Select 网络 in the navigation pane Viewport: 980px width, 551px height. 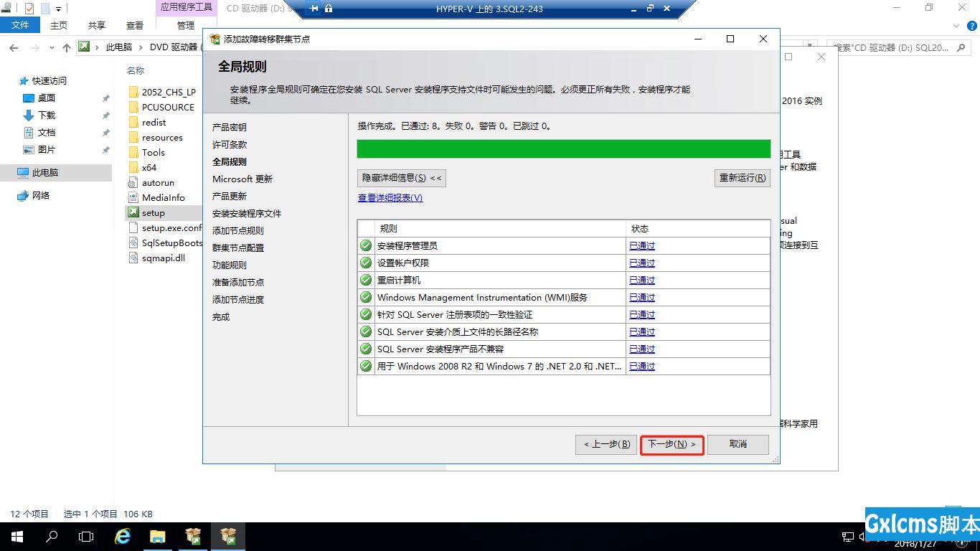41,196
